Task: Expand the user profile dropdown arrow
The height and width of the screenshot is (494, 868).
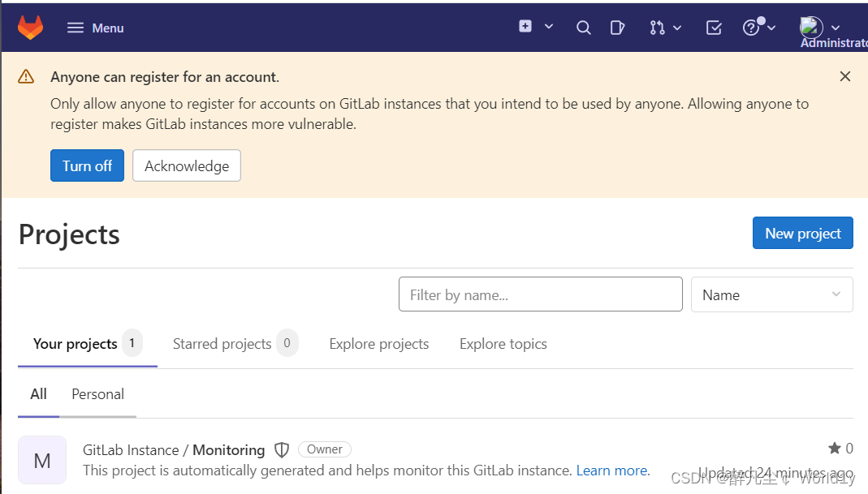Action: tap(836, 28)
